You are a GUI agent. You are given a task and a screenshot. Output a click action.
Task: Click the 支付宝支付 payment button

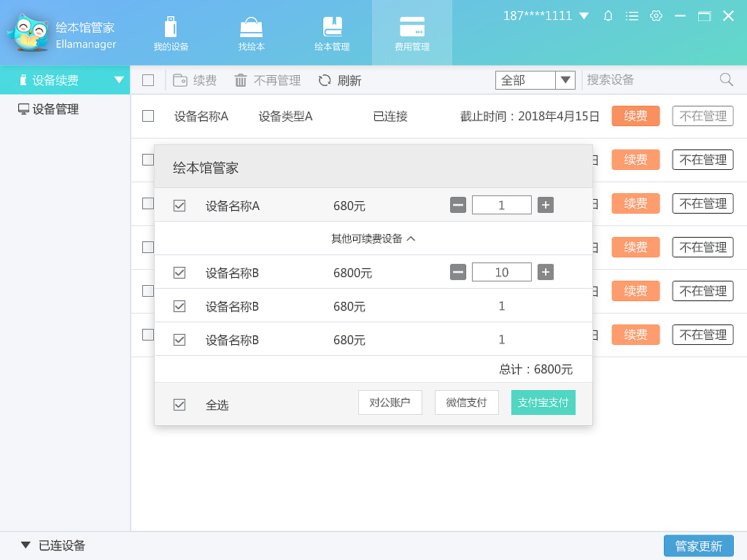[543, 402]
